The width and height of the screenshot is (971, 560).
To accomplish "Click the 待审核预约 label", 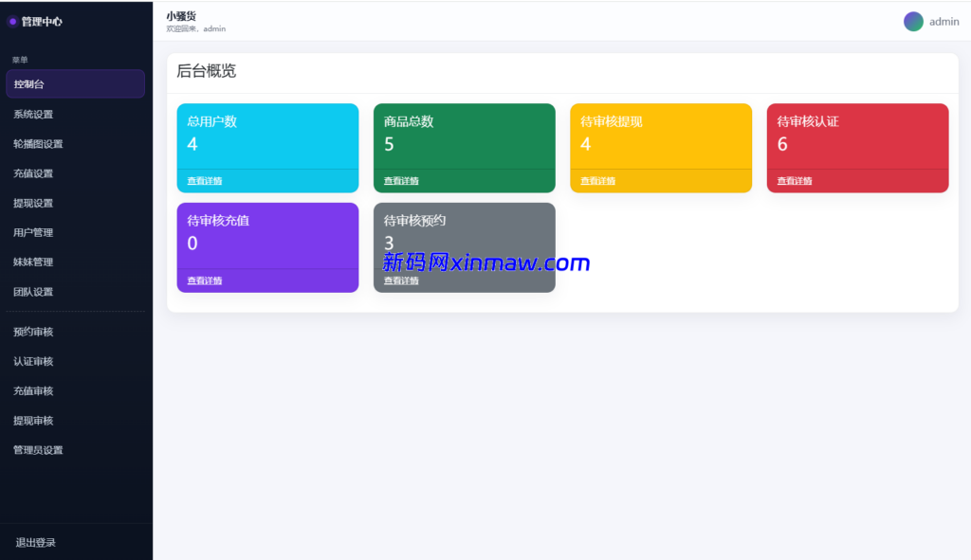I will point(414,221).
